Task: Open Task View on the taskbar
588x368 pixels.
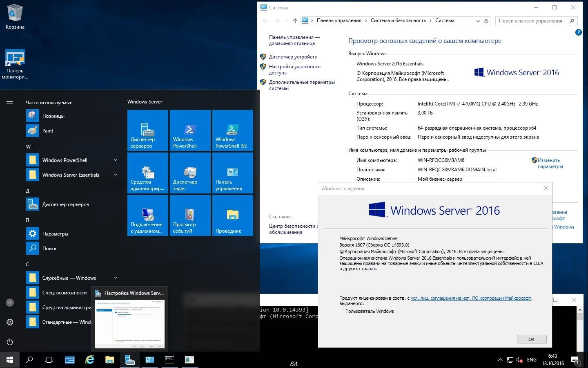Action: pos(49,360)
